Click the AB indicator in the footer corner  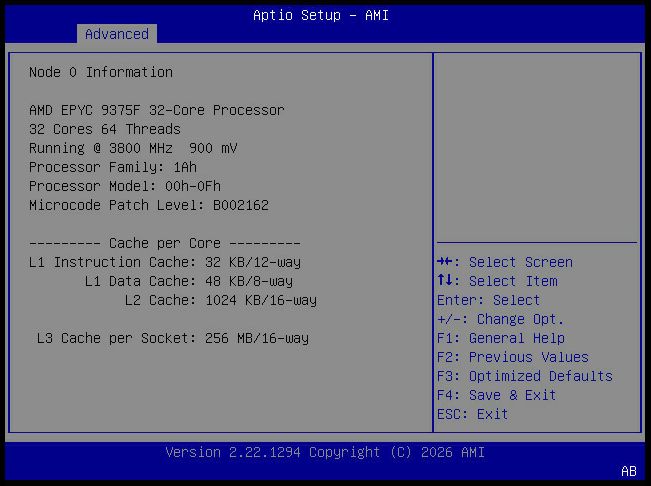click(x=629, y=471)
